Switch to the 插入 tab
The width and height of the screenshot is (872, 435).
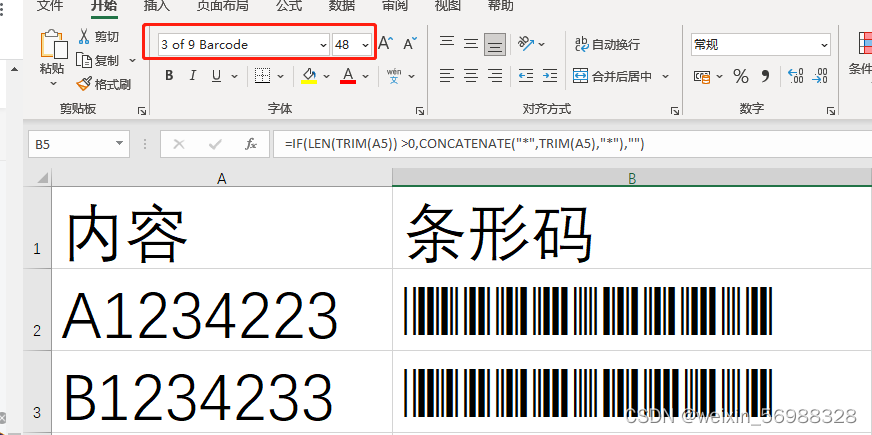[157, 6]
